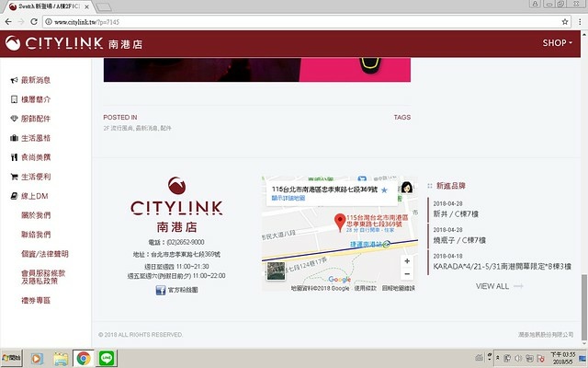This screenshot has height=368, width=588.
Task: Open the 個資/法律聲明 page
Action: [45, 254]
